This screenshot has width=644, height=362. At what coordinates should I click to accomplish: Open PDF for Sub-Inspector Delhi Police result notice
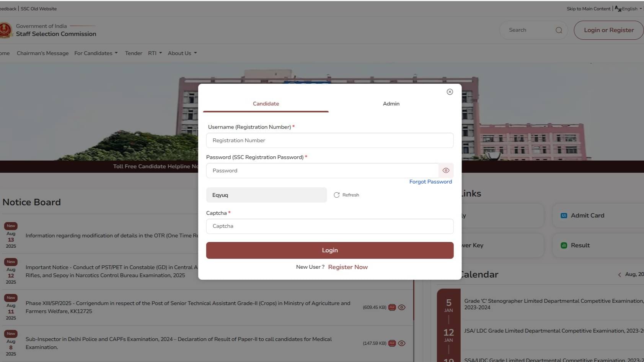coord(392,343)
